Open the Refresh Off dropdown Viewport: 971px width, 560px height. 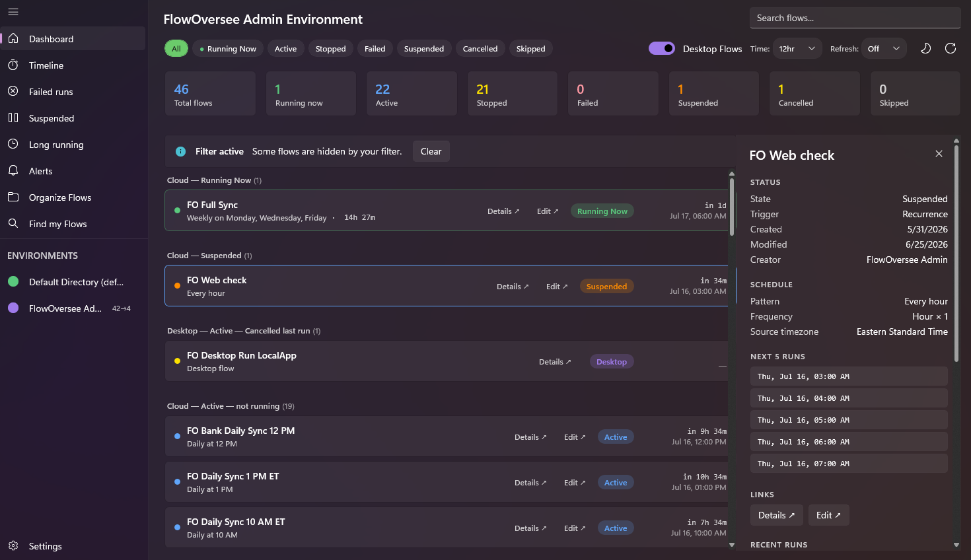[884, 48]
